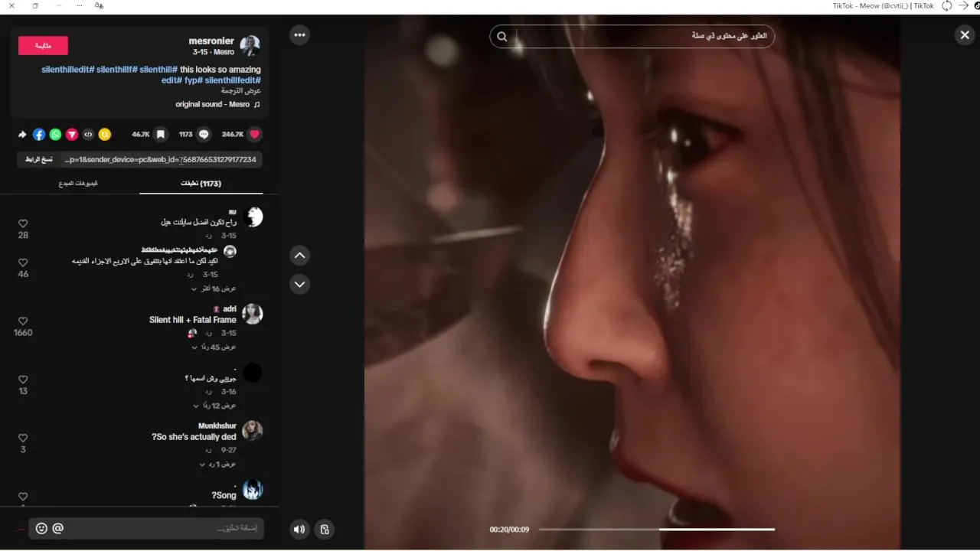Click the title bar forward arrow
The width and height of the screenshot is (980, 551).
tap(963, 5)
